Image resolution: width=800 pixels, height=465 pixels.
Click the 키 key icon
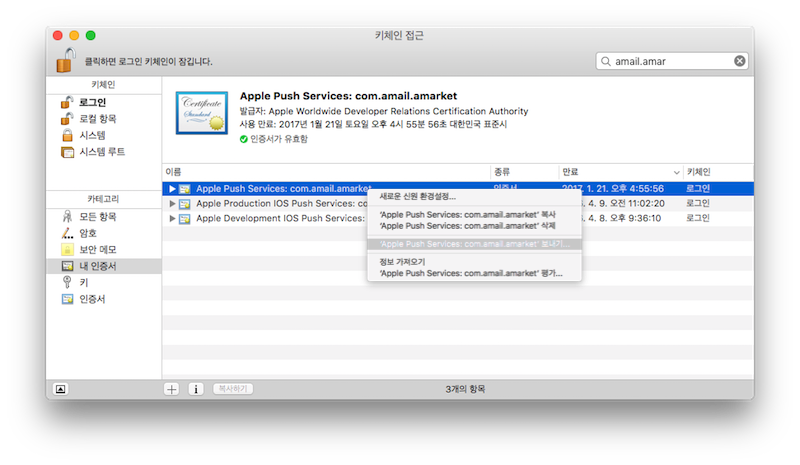67,282
